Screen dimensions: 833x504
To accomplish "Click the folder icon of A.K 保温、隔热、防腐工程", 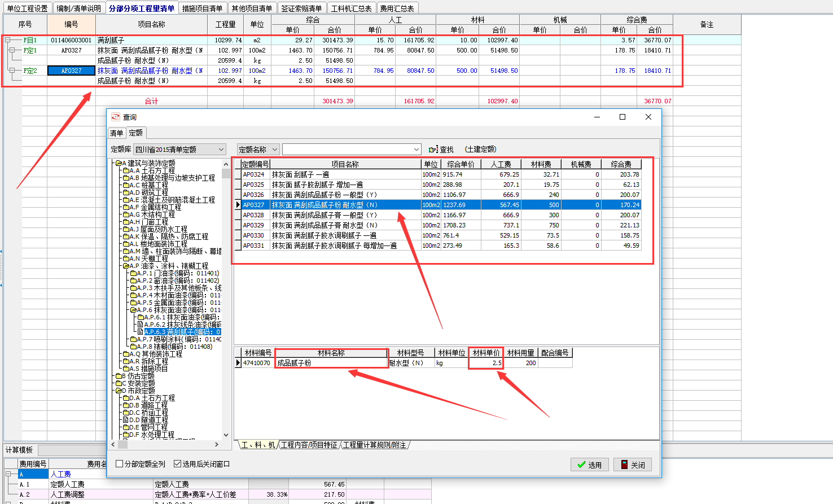I will pos(126,236).
